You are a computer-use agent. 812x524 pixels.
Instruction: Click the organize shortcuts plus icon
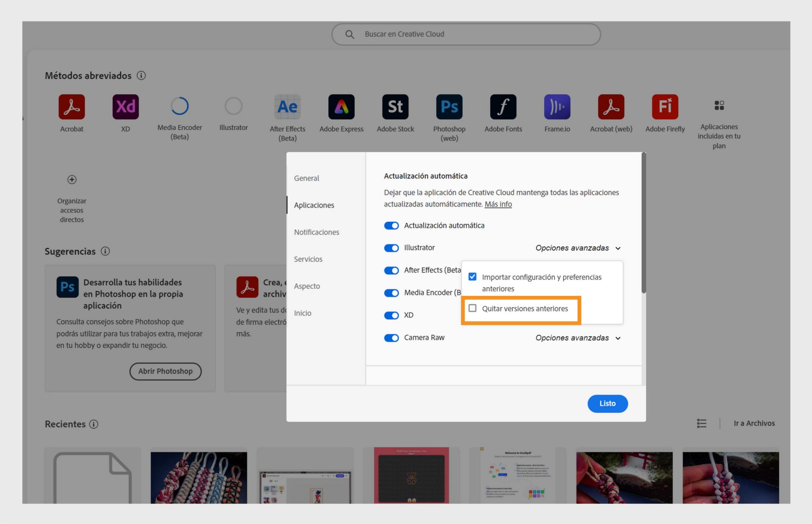tap(72, 180)
